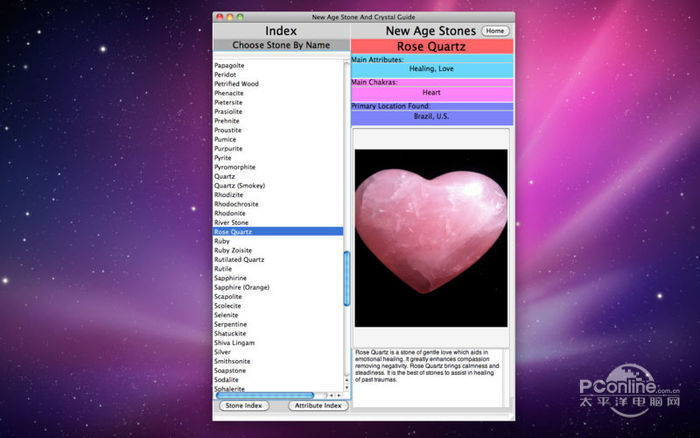Viewport: 700px width, 438px height.
Task: Click the stone list scroll up arrow
Action: (347, 379)
